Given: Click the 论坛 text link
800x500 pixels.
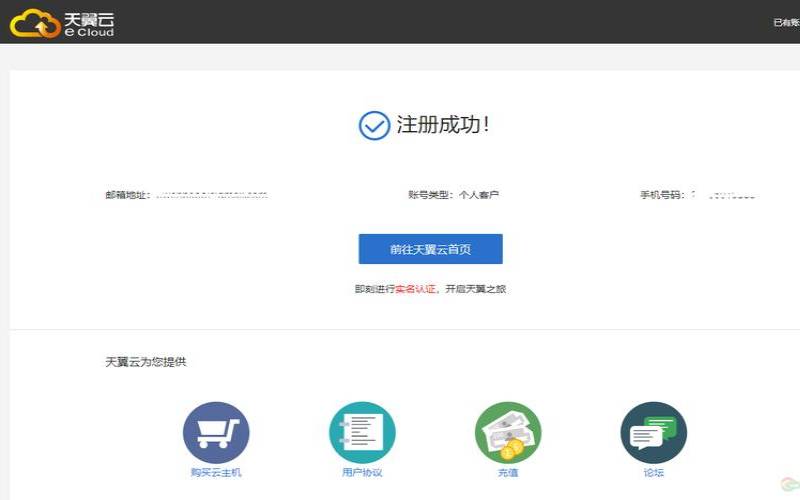Looking at the screenshot, I should pyautogui.click(x=654, y=472).
